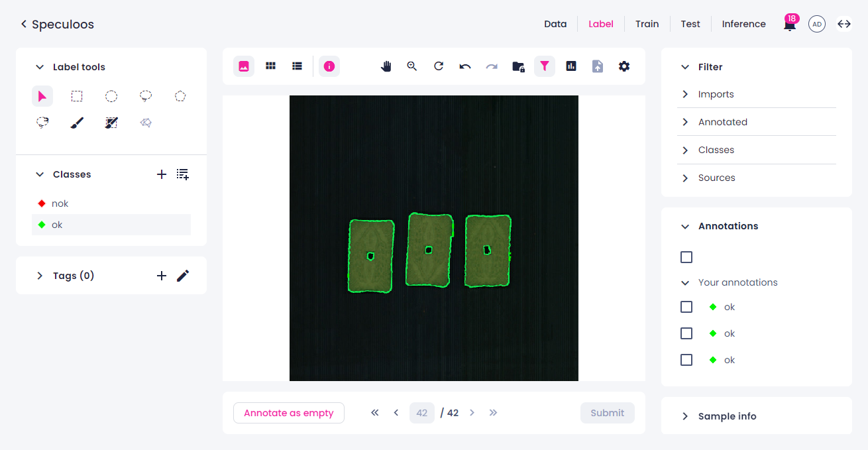Collapse the Filter panel
The width and height of the screenshot is (868, 450).
click(x=685, y=67)
